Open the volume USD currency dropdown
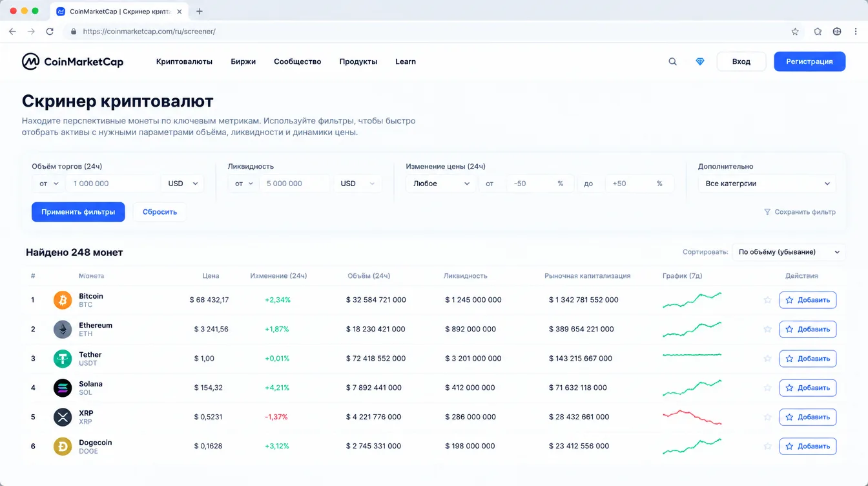Viewport: 868px width, 486px height. tap(182, 184)
